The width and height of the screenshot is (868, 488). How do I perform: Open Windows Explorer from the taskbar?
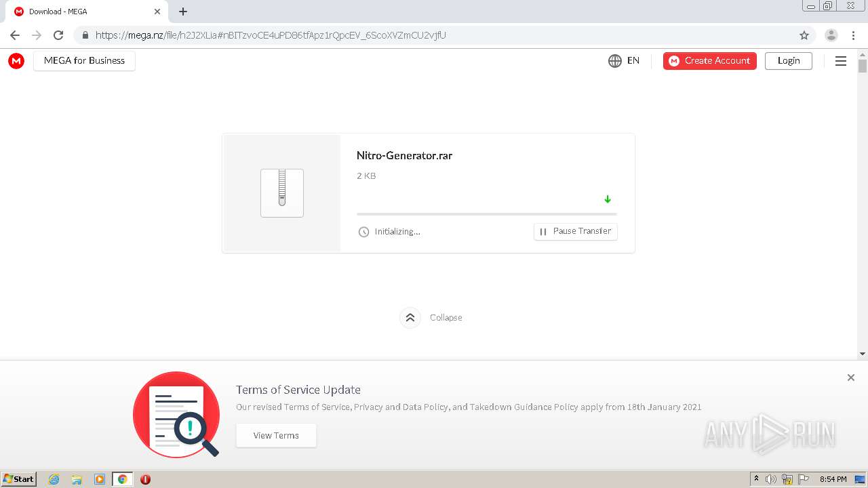[x=77, y=479]
